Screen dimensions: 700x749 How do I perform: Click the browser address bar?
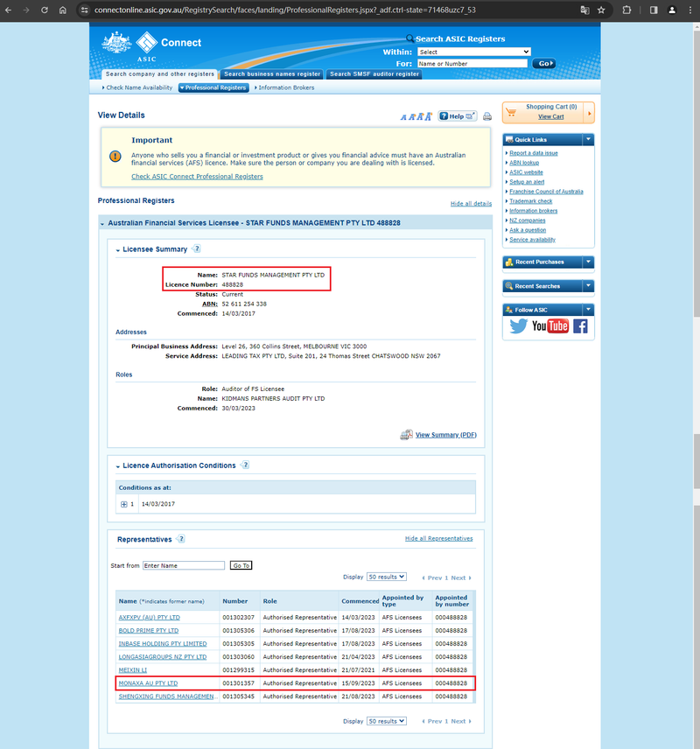click(x=330, y=10)
